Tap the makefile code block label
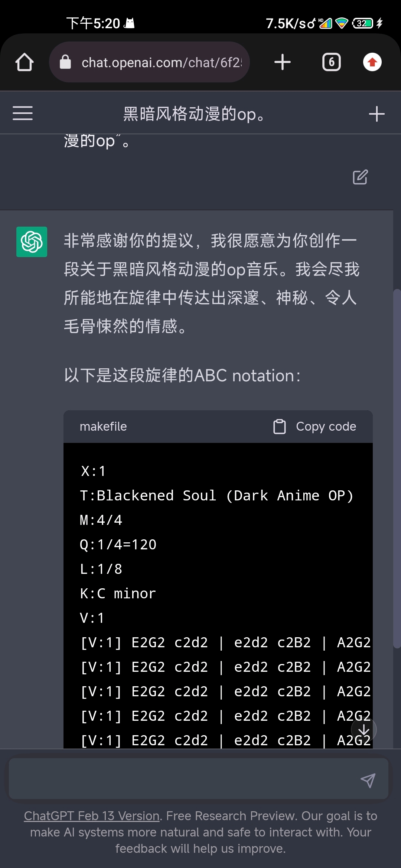The height and width of the screenshot is (868, 401). point(103,427)
